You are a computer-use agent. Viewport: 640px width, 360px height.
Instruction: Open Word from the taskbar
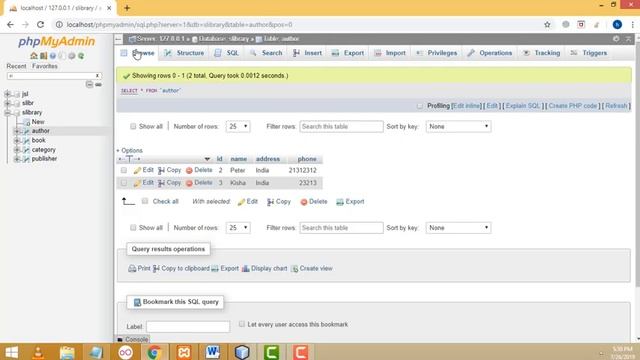coord(213,352)
